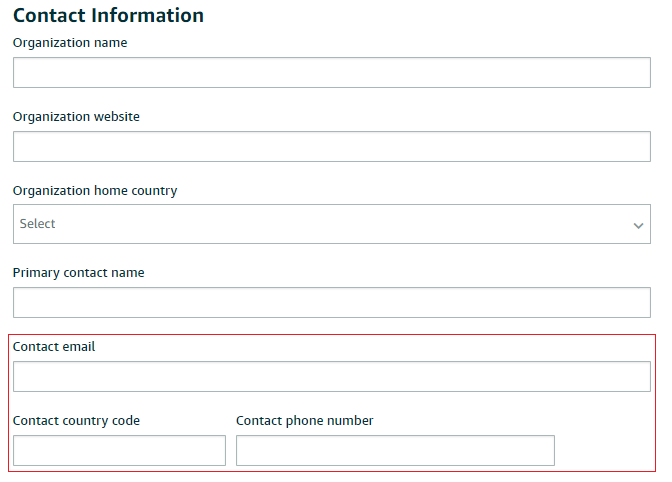This screenshot has width=672, height=482.
Task: Click blank area beside the phone number box
Action: (604, 450)
